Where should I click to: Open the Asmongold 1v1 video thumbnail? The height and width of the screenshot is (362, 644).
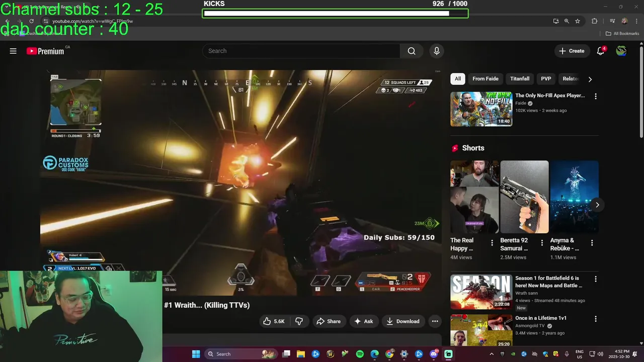[481, 330]
